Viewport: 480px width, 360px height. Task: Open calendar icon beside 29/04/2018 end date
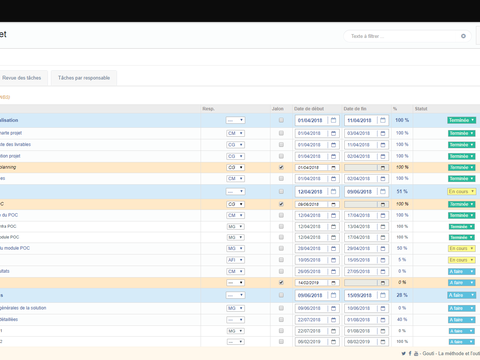point(383,249)
